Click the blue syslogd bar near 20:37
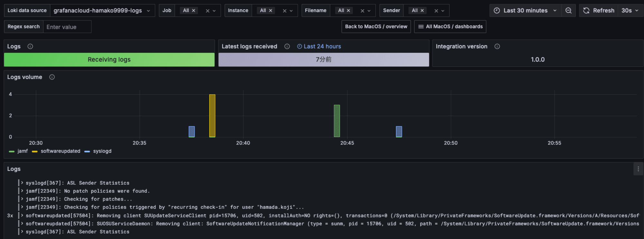 (x=192, y=132)
